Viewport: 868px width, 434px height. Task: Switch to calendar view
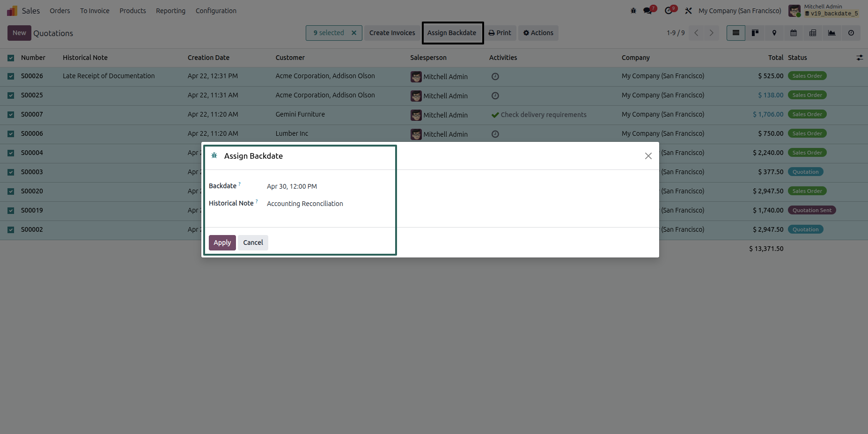pyautogui.click(x=794, y=33)
